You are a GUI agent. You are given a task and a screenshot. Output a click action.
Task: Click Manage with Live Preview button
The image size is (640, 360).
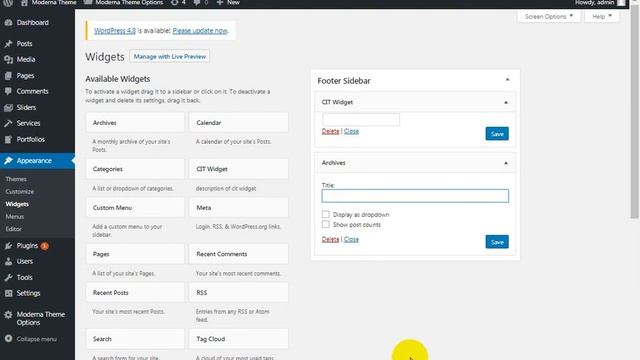169,56
